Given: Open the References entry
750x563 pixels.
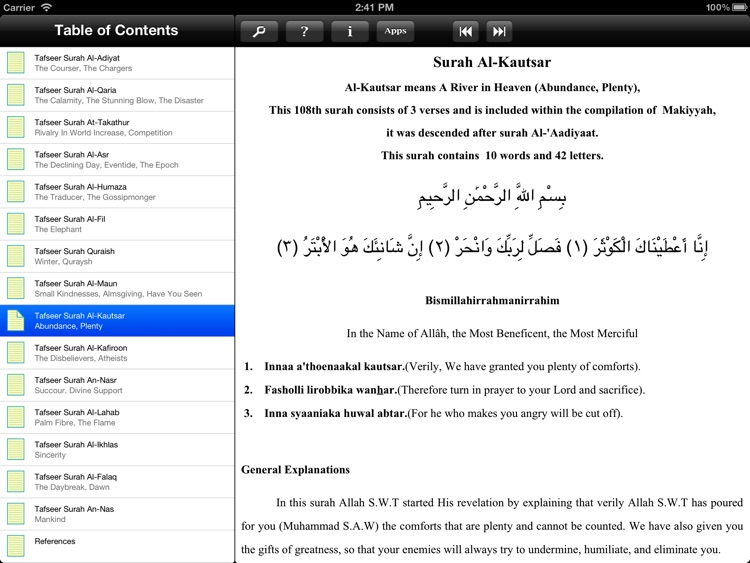Looking at the screenshot, I should [117, 546].
